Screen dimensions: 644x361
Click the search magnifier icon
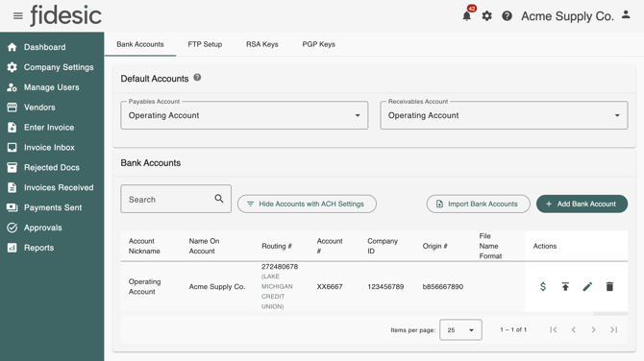tap(219, 199)
